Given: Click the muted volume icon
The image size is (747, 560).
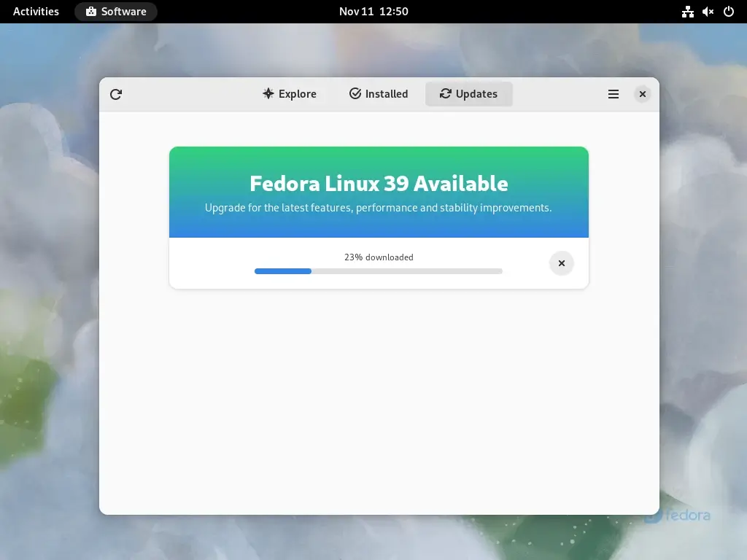Looking at the screenshot, I should pos(708,12).
